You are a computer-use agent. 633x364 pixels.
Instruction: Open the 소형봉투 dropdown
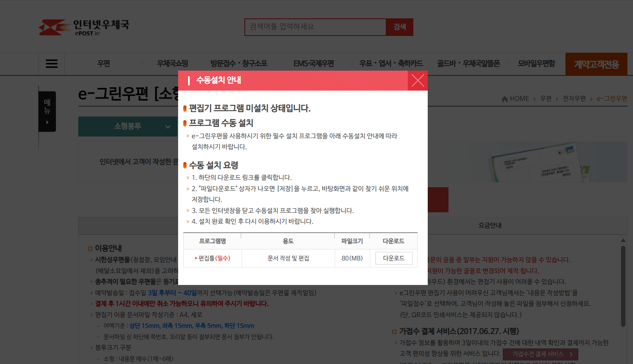(x=128, y=127)
